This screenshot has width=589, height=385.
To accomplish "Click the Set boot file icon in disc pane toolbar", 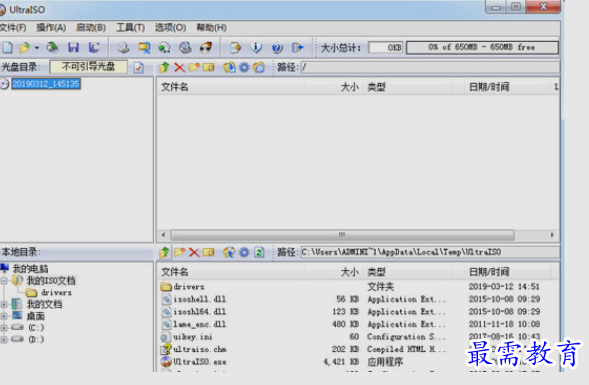I will click(259, 67).
